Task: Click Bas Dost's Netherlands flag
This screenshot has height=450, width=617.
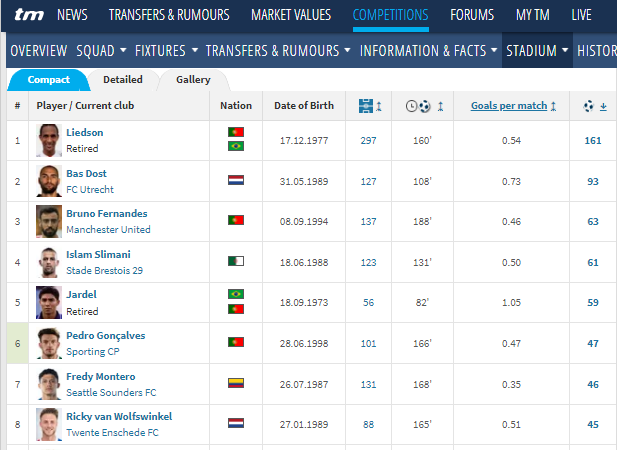Action: coord(236,180)
